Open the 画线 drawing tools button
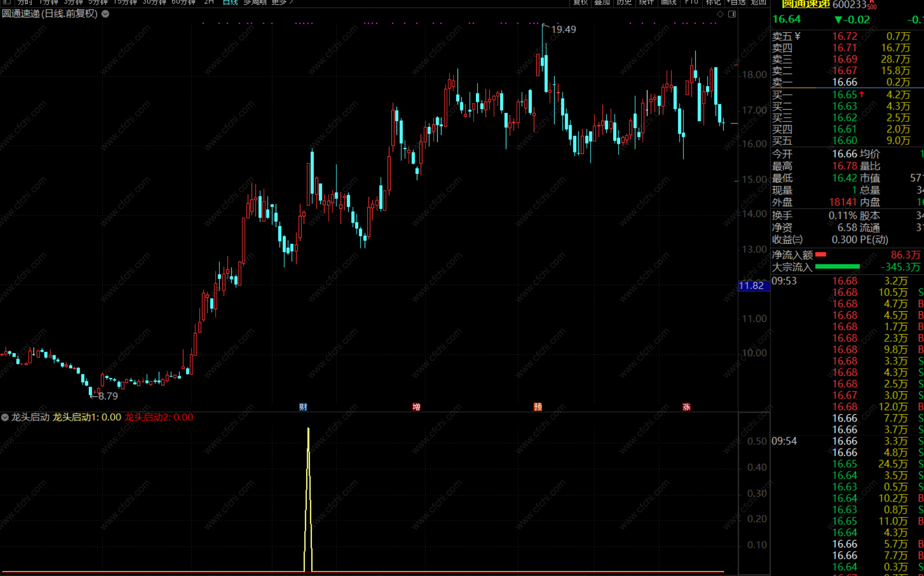The height and width of the screenshot is (576, 924). click(x=669, y=2)
